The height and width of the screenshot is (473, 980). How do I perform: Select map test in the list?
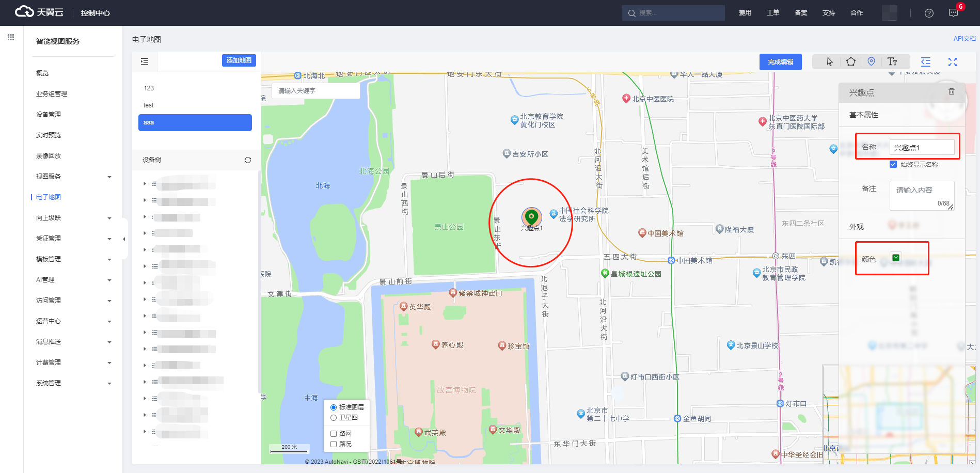tap(195, 105)
